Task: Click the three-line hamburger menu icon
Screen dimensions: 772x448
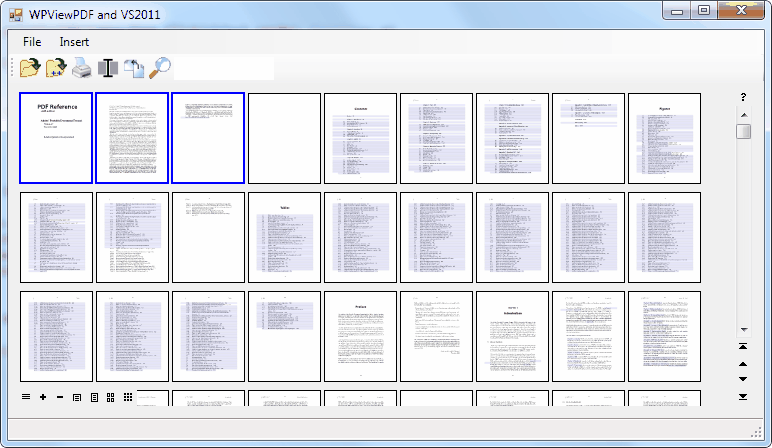Action: pos(26,397)
